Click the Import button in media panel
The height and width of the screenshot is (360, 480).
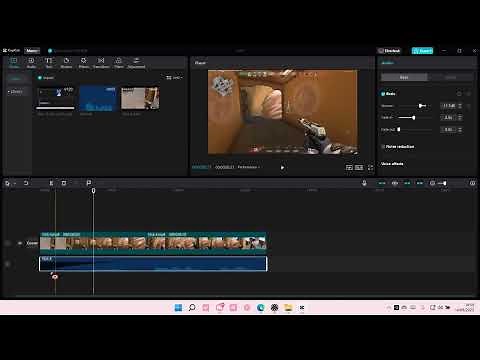46,78
